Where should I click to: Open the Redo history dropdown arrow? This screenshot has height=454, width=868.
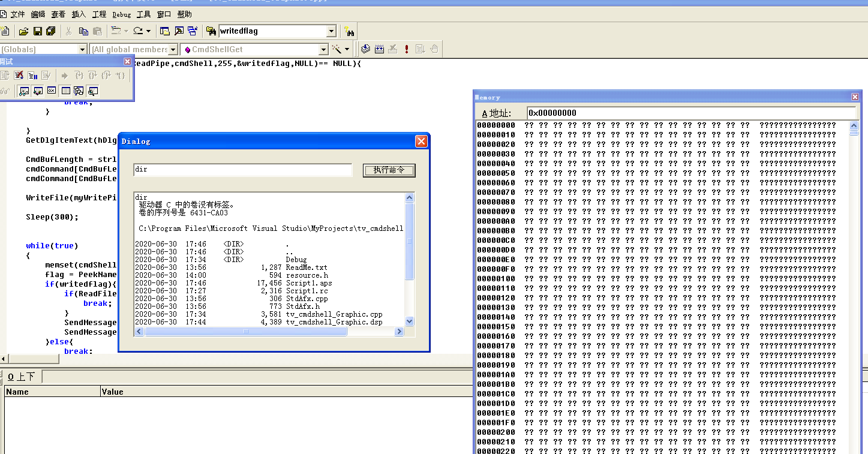[148, 31]
